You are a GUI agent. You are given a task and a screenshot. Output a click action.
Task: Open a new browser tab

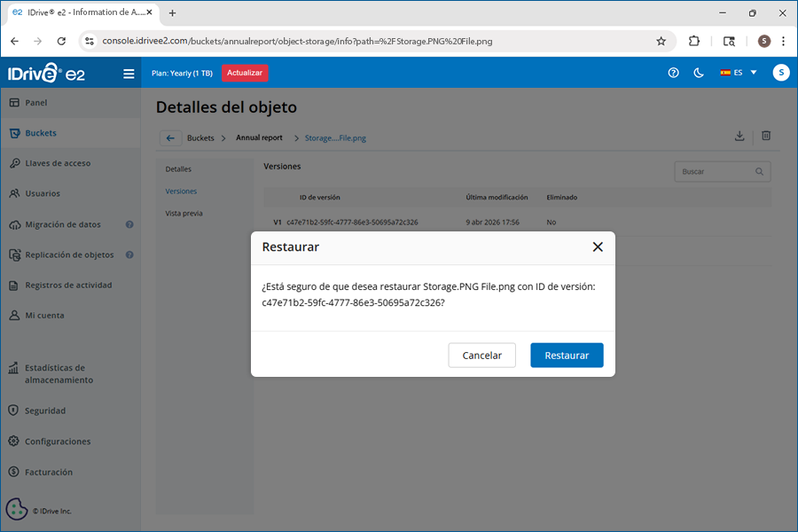pyautogui.click(x=173, y=13)
